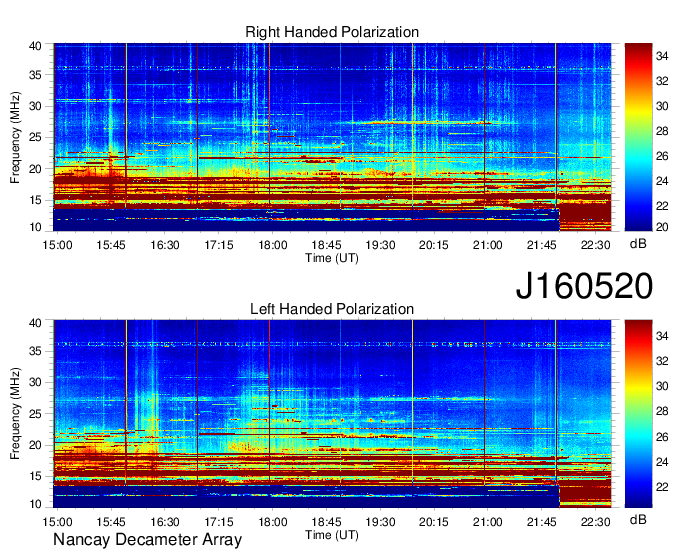Screen dimensions: 680x552
Task: Click the 20:15 time tick of the right-handed plot
Action: pos(434,245)
